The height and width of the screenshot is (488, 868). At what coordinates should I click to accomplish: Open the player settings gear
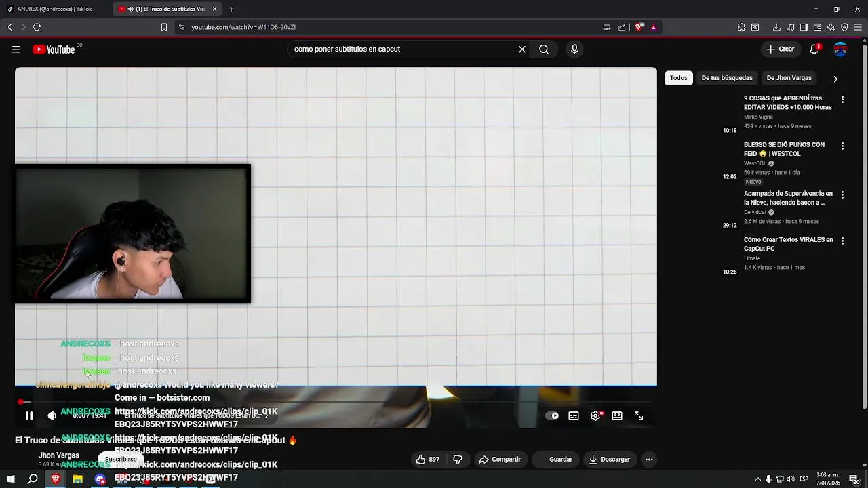(595, 416)
